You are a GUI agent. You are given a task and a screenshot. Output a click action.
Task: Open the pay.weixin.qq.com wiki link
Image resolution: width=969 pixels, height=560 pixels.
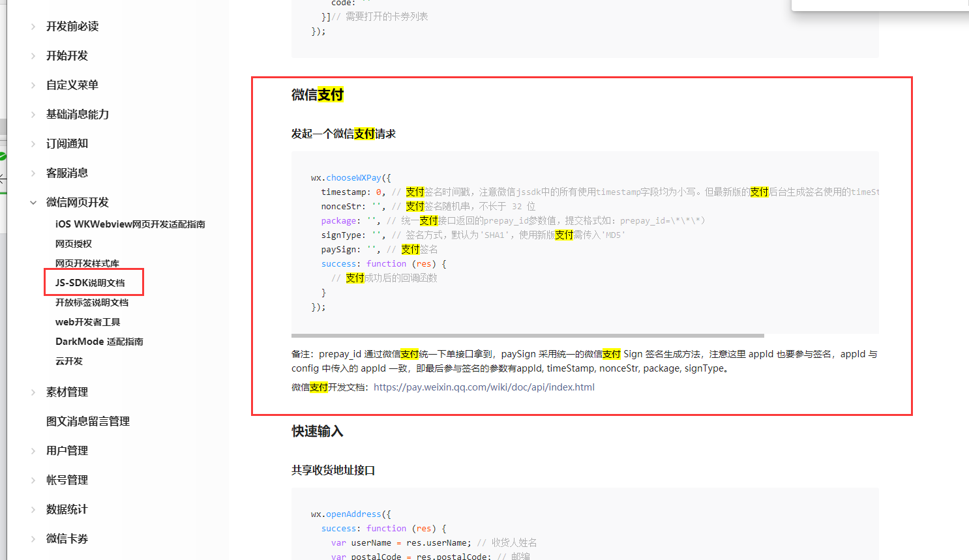[484, 387]
